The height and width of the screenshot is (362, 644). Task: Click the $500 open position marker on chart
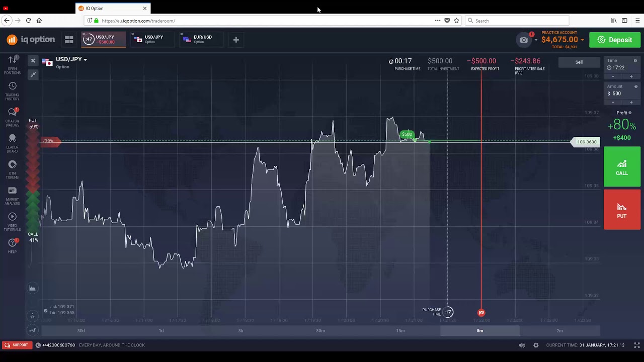coord(407,134)
